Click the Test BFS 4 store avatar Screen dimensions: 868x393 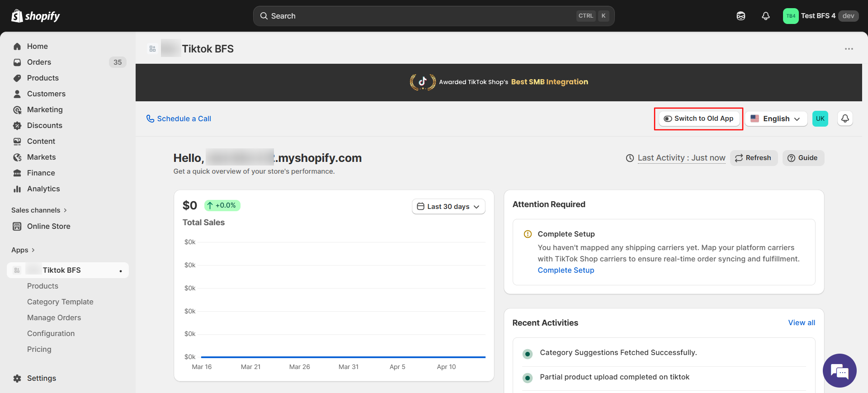(790, 16)
